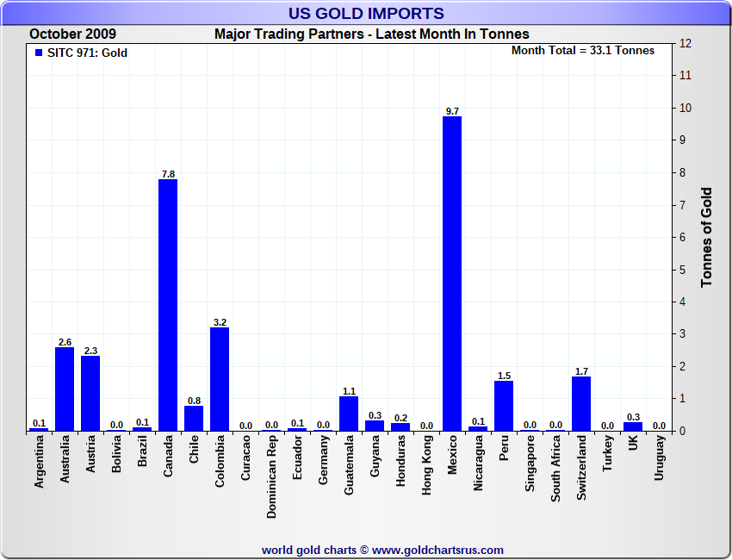Click the SITC 971: Gold legend label
Image resolution: width=732 pixels, height=560 pixels.
pos(87,53)
